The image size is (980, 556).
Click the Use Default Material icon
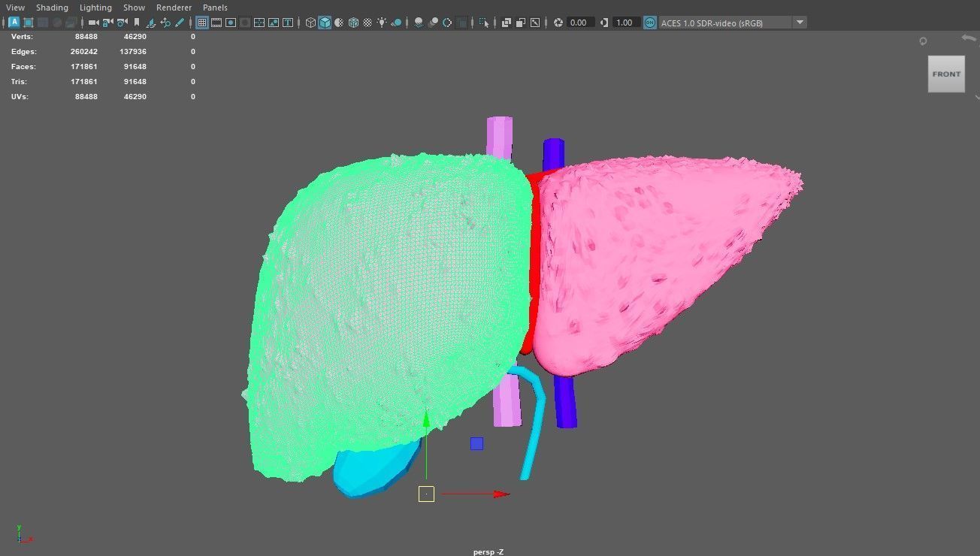click(339, 23)
